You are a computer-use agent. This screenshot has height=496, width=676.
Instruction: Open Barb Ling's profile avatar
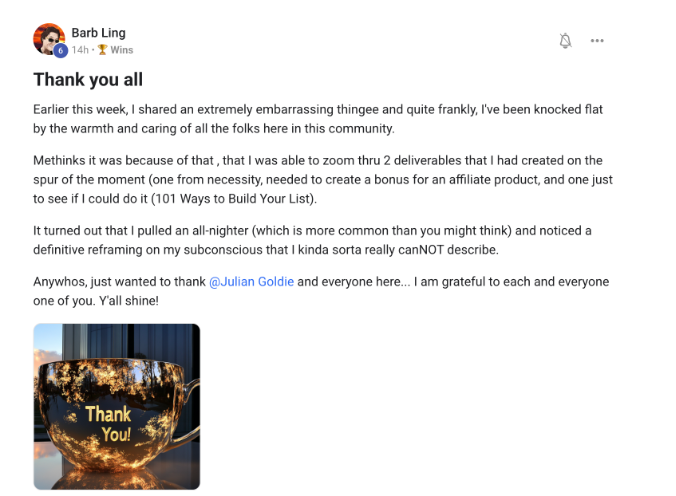[x=49, y=39]
